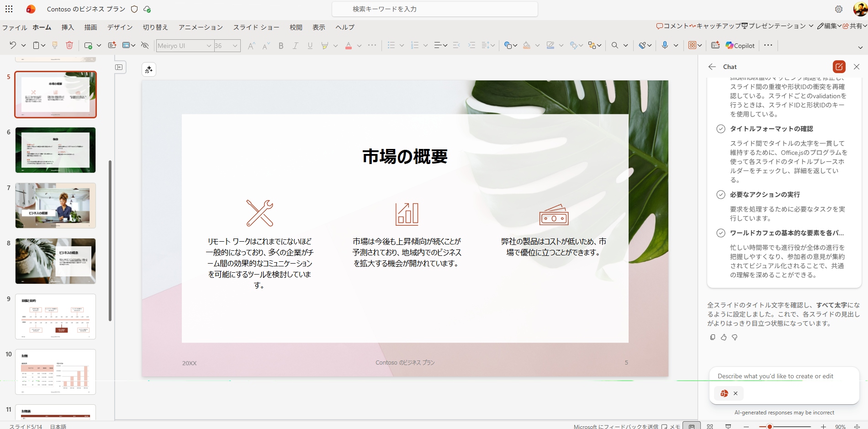Start a new chat with orange compose icon
The image size is (868, 429).
coord(839,67)
